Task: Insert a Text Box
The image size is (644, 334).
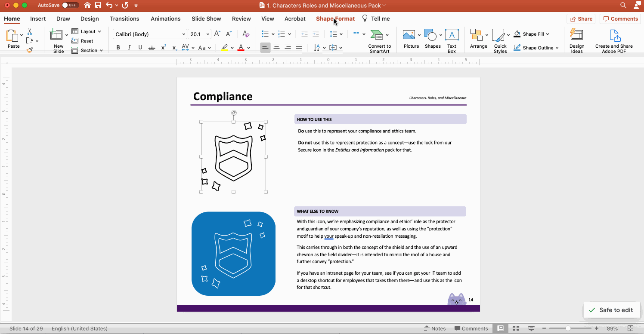Action: point(452,42)
